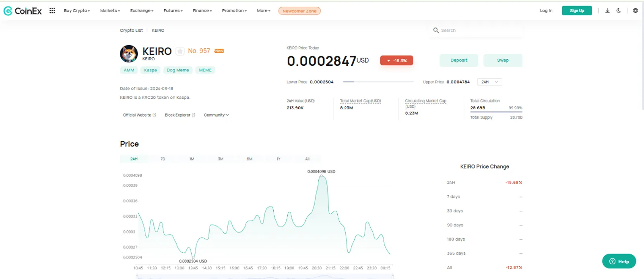644x279 pixels.
Task: Expand the Community dropdown
Action: pos(216,115)
